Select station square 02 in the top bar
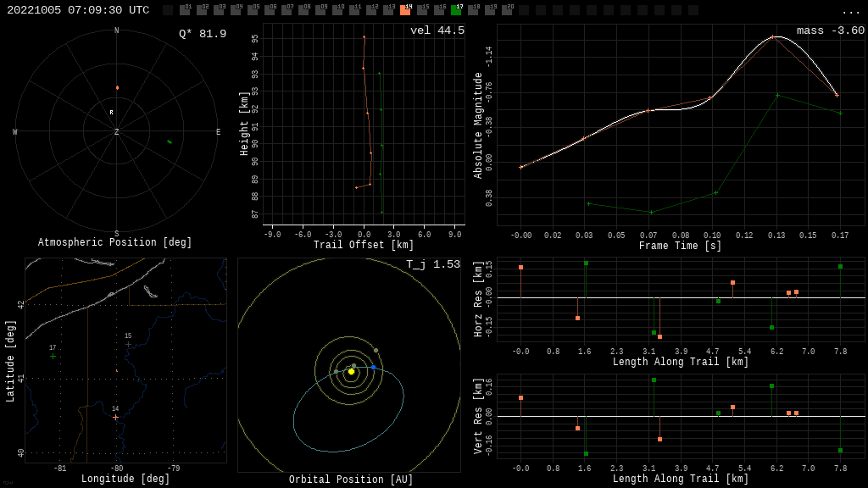The height and width of the screenshot is (488, 868). pos(202,10)
